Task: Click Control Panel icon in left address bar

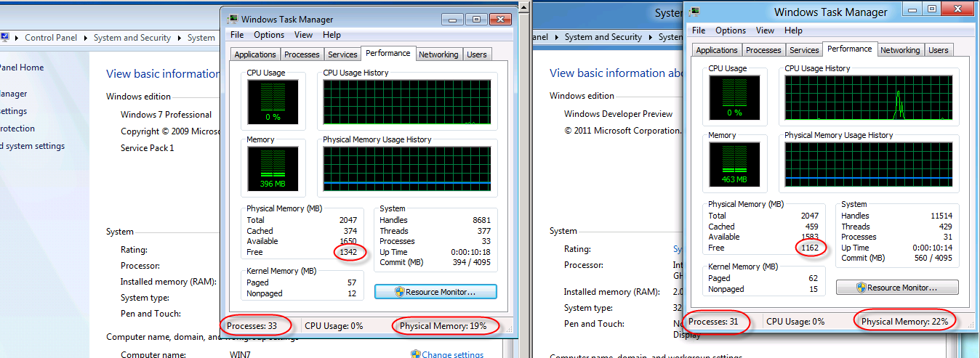Action: tap(4, 38)
